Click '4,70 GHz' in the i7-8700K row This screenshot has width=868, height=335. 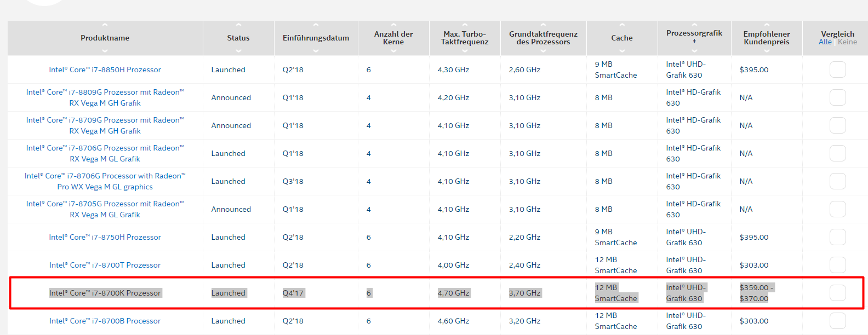pyautogui.click(x=453, y=293)
